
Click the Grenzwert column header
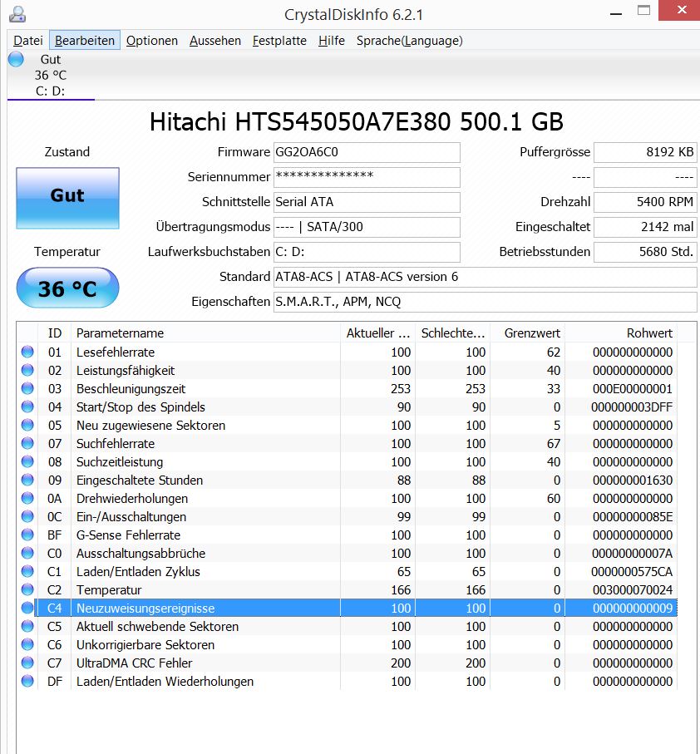[x=527, y=333]
